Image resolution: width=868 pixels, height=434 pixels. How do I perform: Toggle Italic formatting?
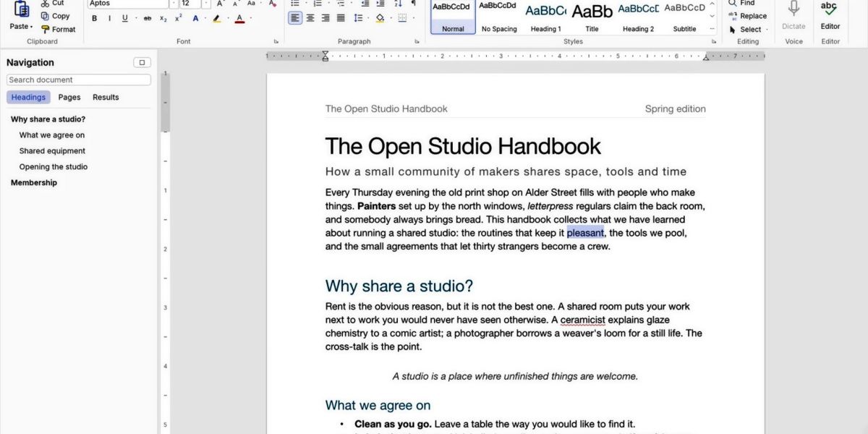[x=110, y=18]
